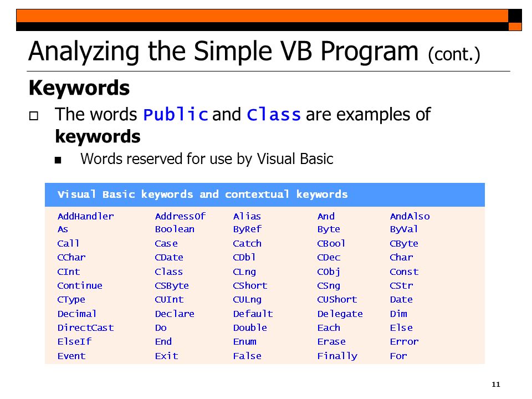This screenshot has width=532, height=399.
Task: Click the 'Enum' keyword
Action: coord(244,342)
